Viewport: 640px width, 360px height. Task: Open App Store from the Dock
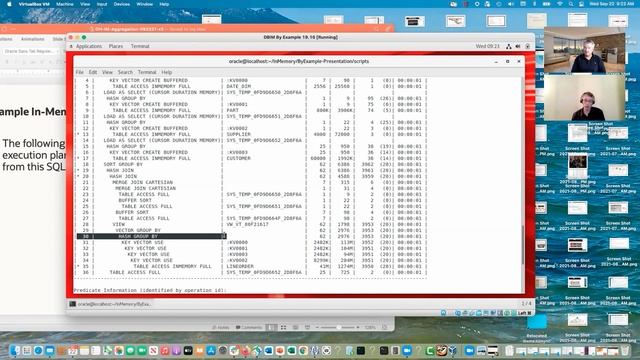click(x=211, y=350)
